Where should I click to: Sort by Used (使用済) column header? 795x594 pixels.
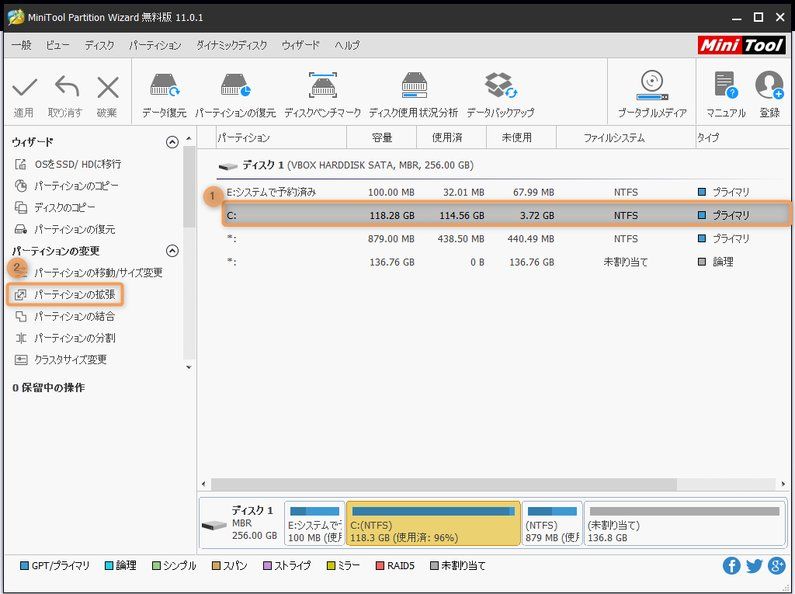[x=451, y=137]
